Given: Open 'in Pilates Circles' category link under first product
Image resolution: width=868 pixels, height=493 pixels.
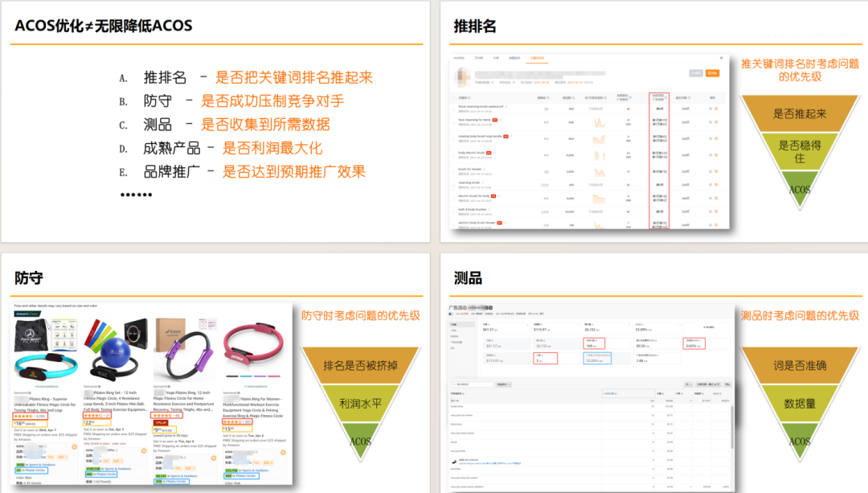Looking at the screenshot, I should click(x=35, y=470).
